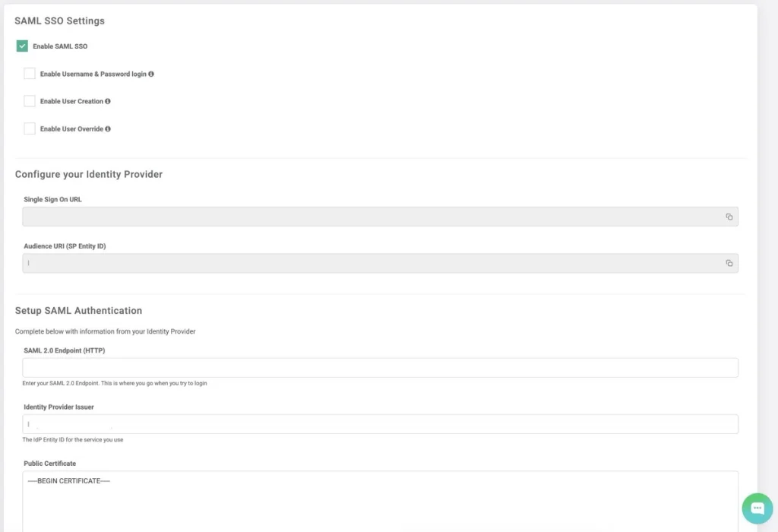Click inside the Public Certificate text area
This screenshot has width=778, height=532.
[x=380, y=502]
